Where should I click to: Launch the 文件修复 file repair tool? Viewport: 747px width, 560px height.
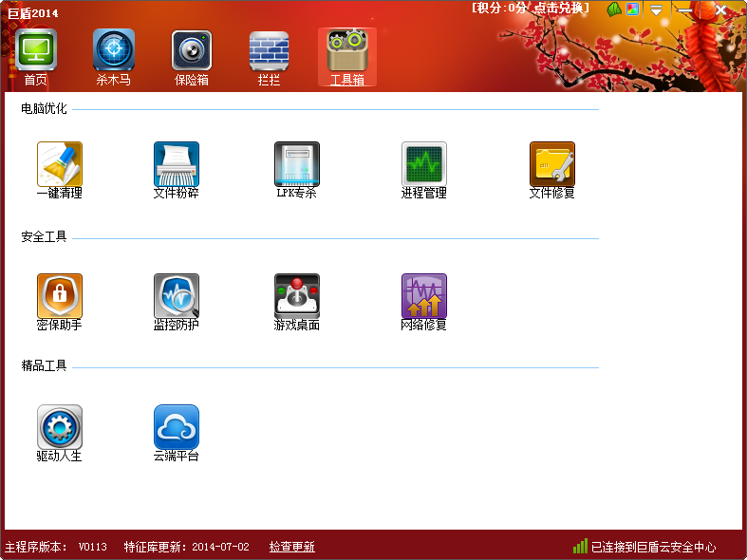coord(552,171)
